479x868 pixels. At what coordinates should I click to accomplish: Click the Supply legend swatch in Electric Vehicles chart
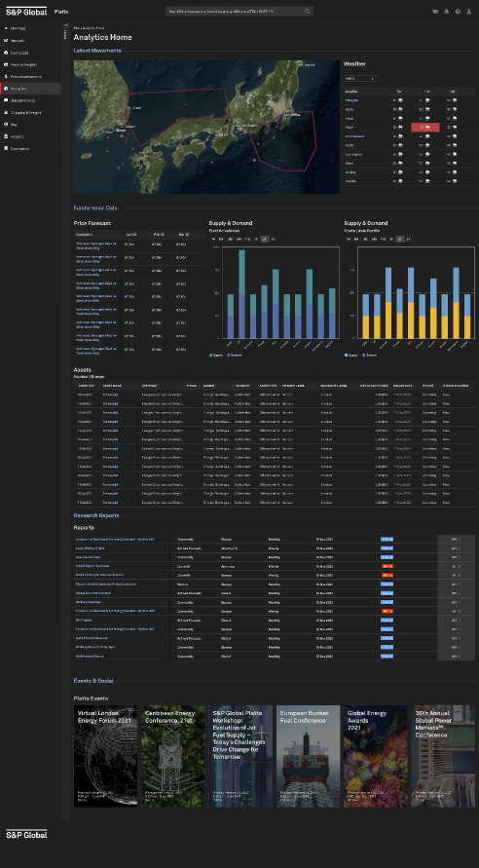[210, 355]
